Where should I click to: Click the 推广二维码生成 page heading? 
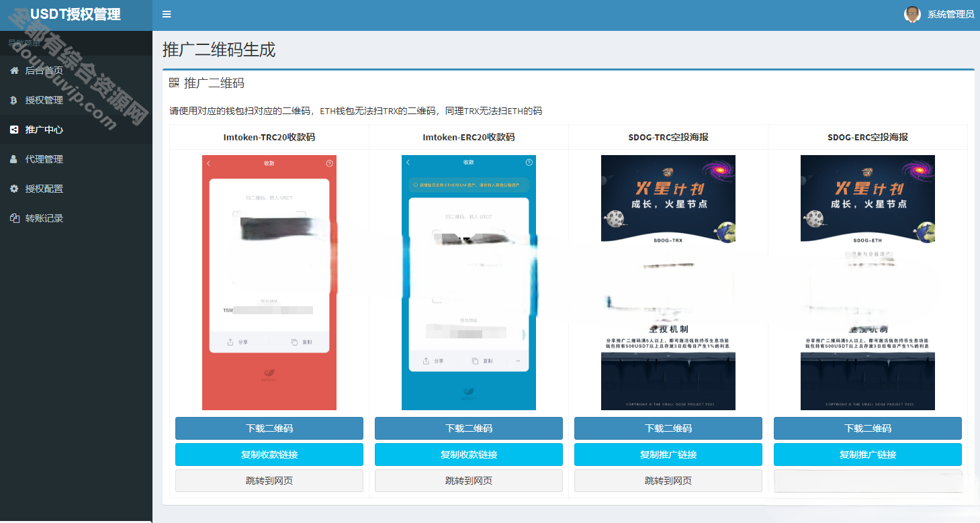coord(219,50)
